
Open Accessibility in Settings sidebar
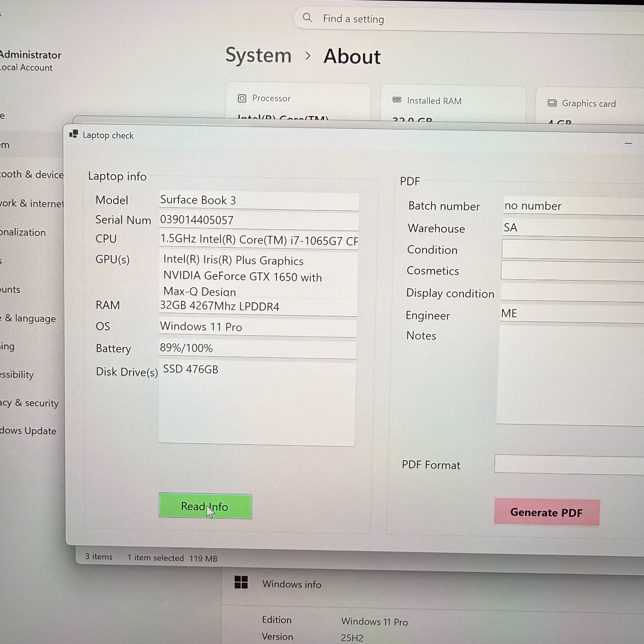pyautogui.click(x=17, y=374)
